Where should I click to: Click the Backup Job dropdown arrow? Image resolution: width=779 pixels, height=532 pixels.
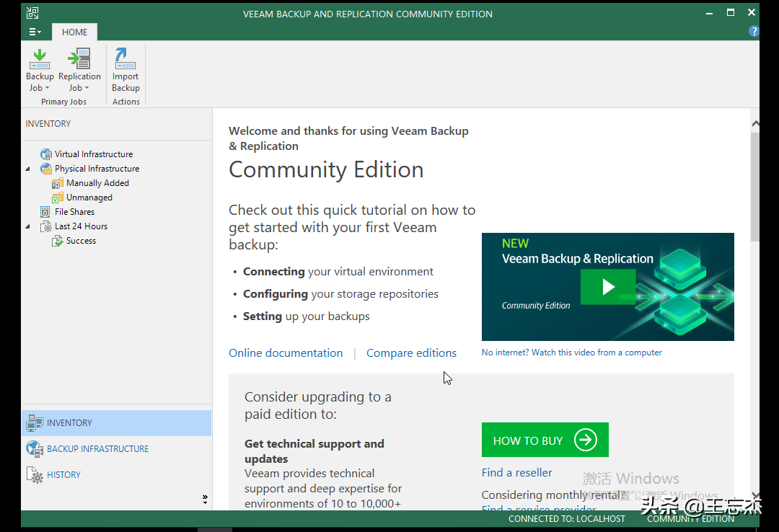pos(47,88)
